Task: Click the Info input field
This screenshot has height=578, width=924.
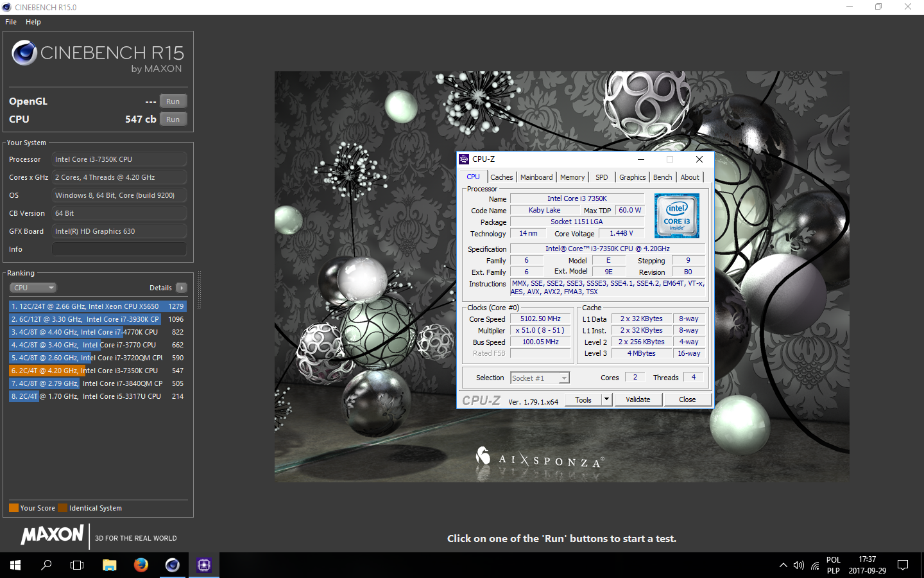Action: coord(119,249)
